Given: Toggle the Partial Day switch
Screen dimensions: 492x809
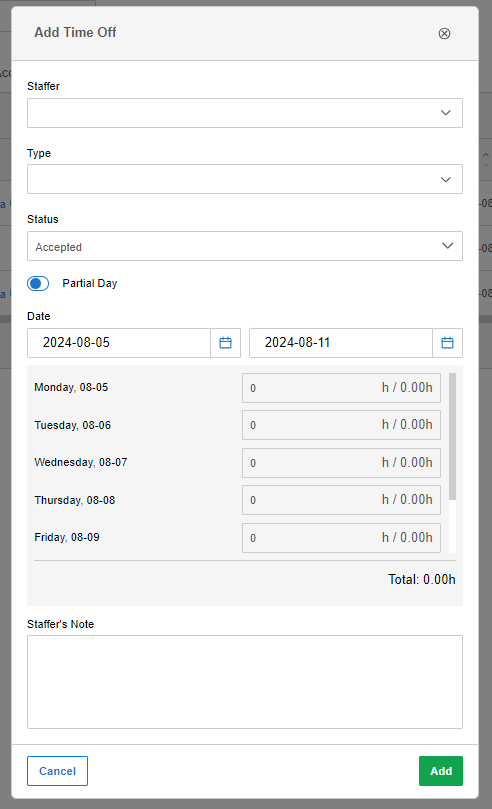Looking at the screenshot, I should [38, 283].
